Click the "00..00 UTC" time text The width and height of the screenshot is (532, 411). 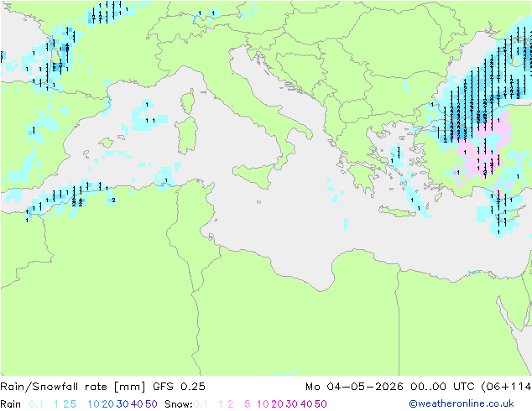coord(442,387)
